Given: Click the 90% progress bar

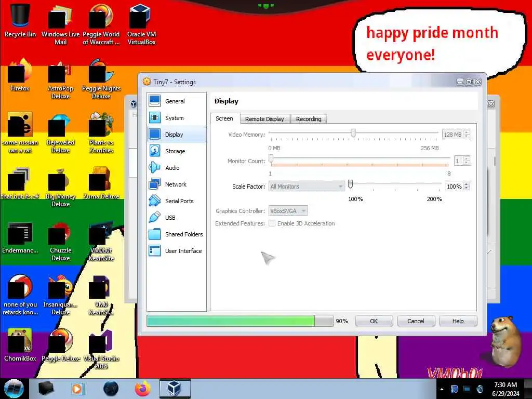Looking at the screenshot, I should (x=240, y=321).
